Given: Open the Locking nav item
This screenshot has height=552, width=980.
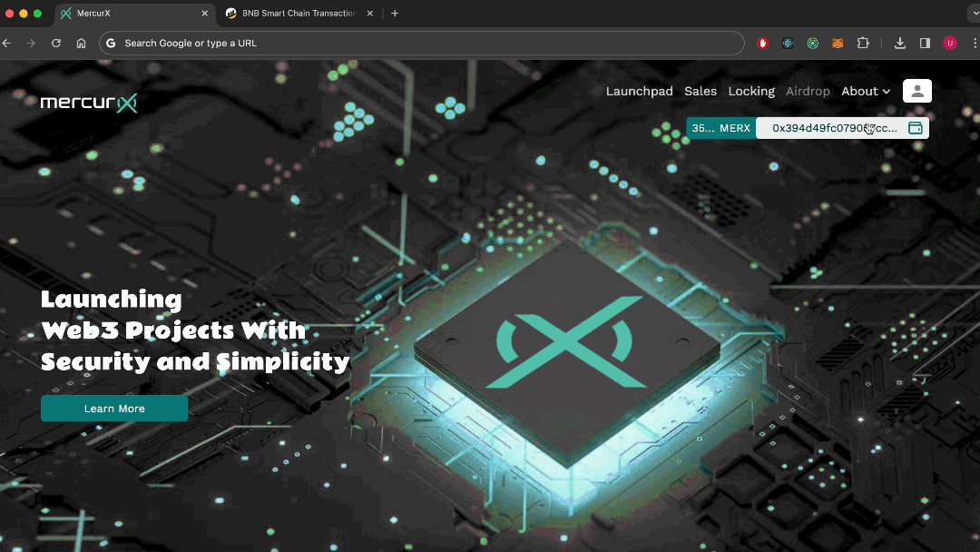Looking at the screenshot, I should click(x=751, y=92).
